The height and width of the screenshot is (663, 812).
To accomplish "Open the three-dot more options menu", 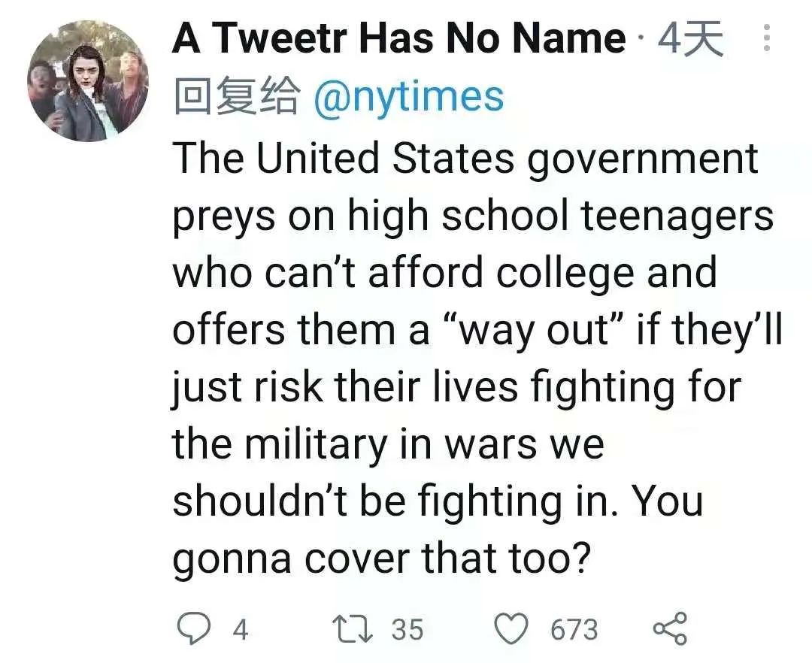I will [x=767, y=38].
